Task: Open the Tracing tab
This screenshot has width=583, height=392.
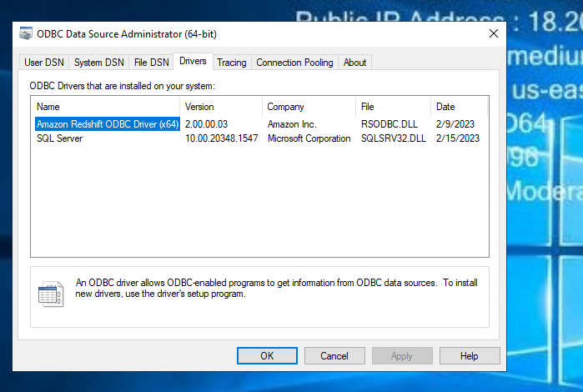Action: click(x=232, y=63)
